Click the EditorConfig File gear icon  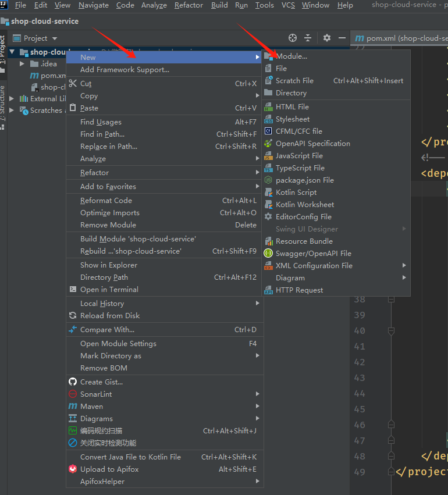tap(268, 216)
